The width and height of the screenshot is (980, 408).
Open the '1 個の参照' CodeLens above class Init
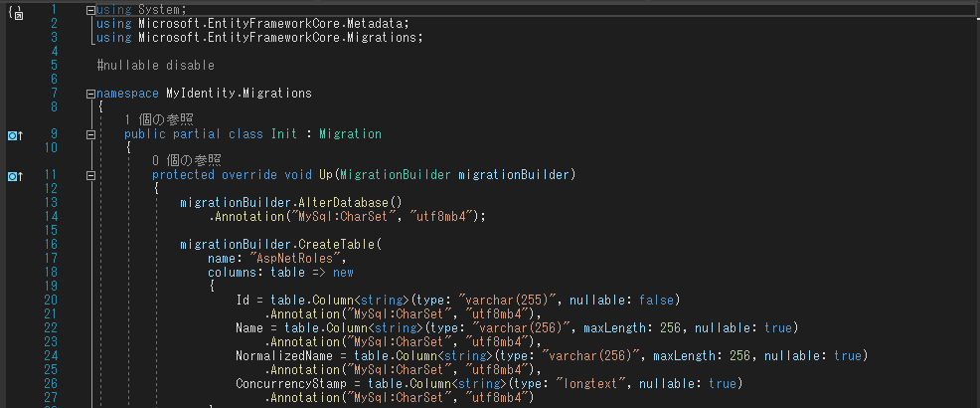(x=159, y=120)
